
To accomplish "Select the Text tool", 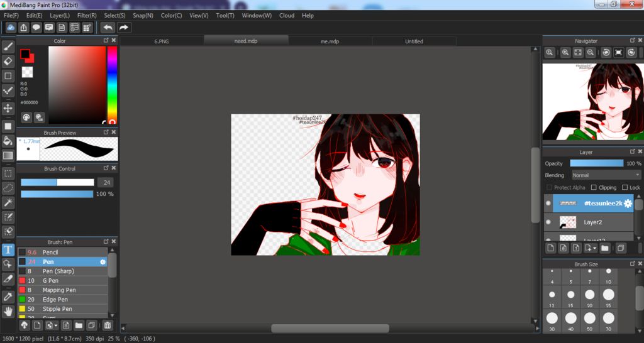I will click(x=8, y=249).
